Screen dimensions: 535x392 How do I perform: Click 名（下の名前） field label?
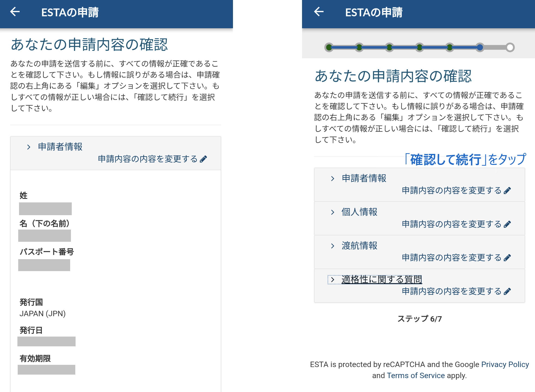pyautogui.click(x=45, y=223)
